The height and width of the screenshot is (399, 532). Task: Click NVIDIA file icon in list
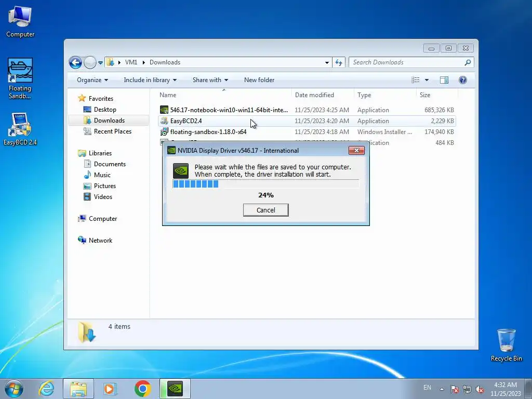click(164, 110)
